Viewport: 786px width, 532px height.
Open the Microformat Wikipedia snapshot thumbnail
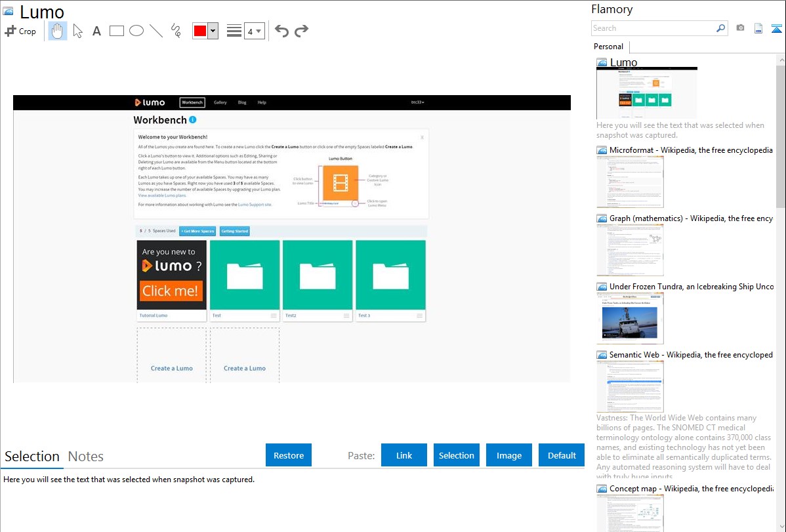[630, 182]
